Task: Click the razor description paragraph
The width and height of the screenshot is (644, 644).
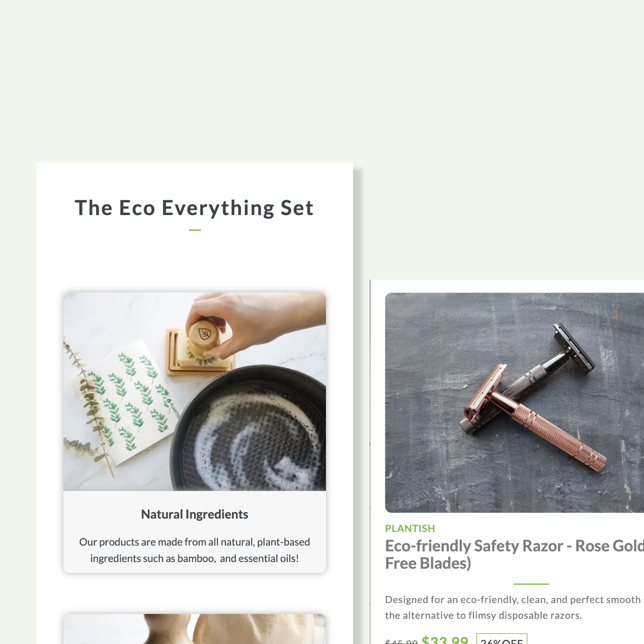Action: [x=513, y=607]
